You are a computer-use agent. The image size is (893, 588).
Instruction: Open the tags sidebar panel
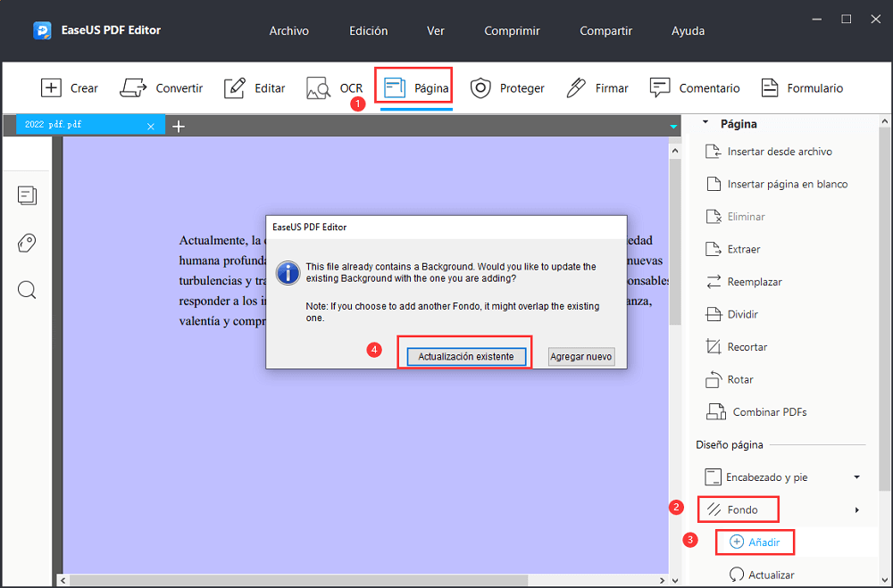pyautogui.click(x=27, y=243)
